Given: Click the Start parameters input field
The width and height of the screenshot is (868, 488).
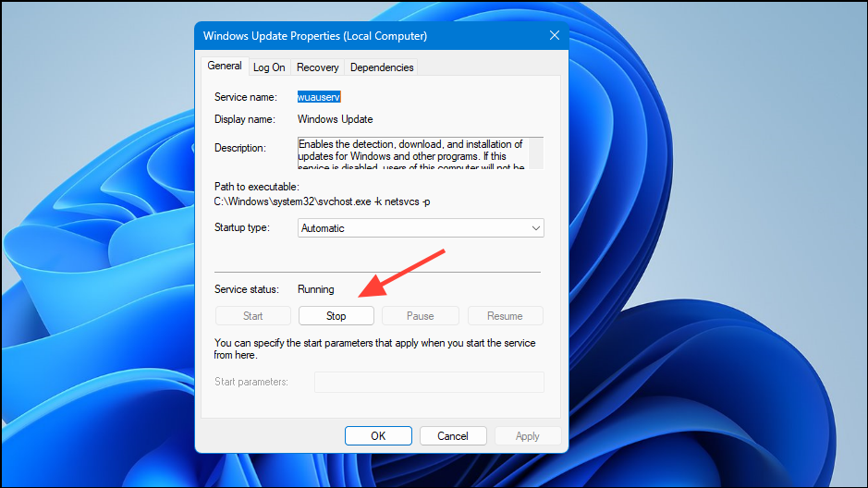Looking at the screenshot, I should (429, 382).
